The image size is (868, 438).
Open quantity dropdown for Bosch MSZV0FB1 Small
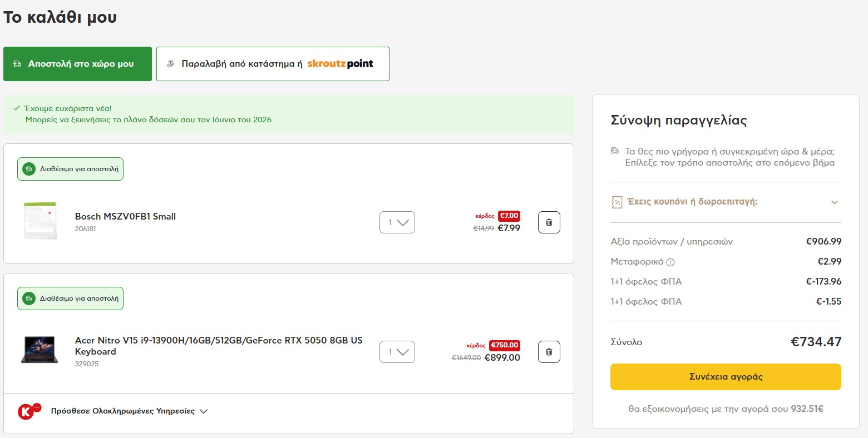click(397, 222)
